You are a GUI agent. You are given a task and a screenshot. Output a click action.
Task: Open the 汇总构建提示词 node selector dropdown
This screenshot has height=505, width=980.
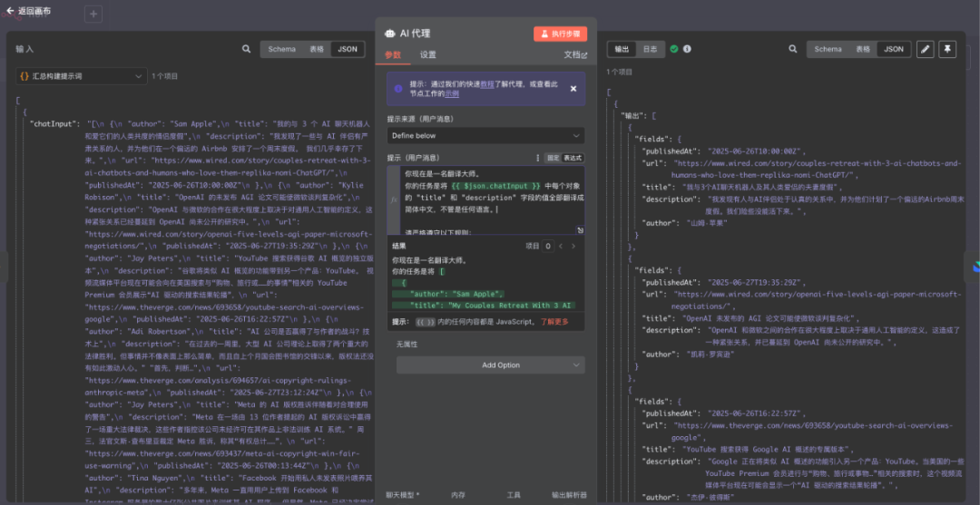(82, 76)
